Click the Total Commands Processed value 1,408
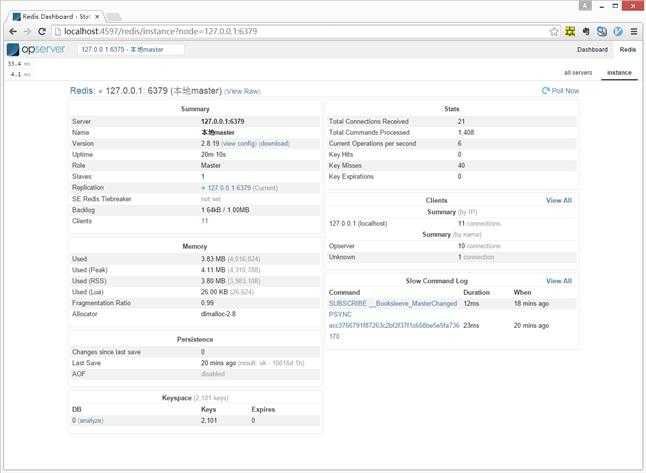This screenshot has width=646, height=473. pos(466,132)
